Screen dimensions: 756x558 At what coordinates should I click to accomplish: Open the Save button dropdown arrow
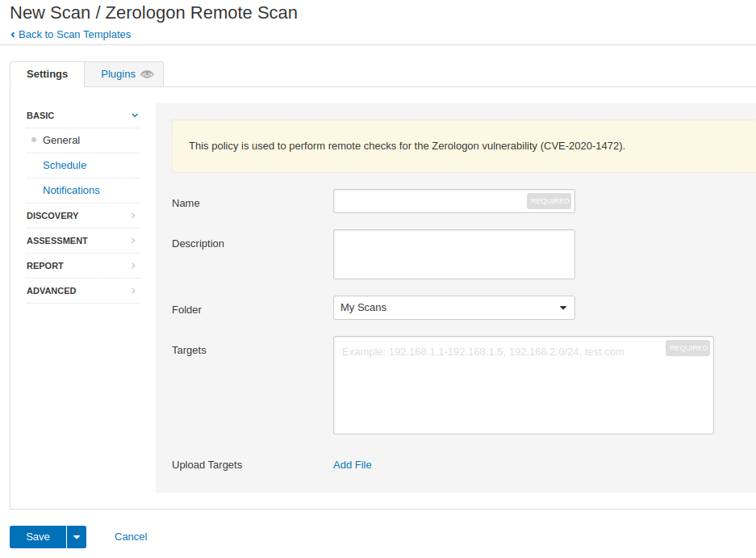(77, 537)
